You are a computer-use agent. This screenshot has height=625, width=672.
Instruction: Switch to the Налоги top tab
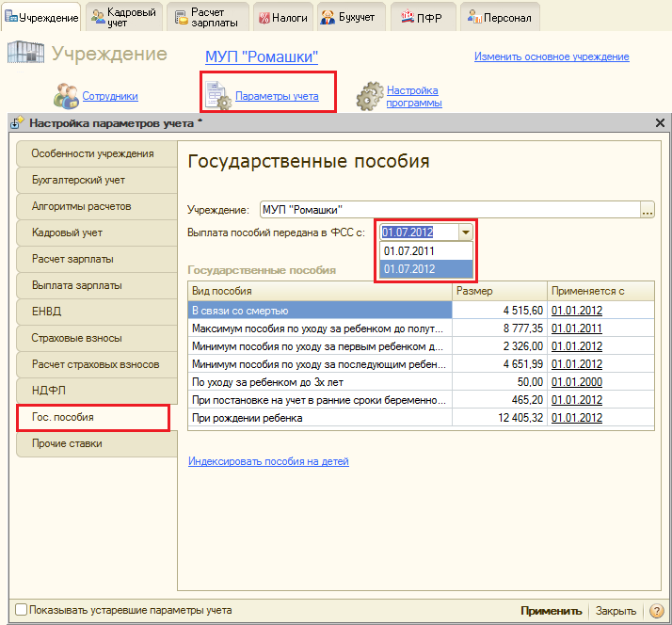click(283, 18)
